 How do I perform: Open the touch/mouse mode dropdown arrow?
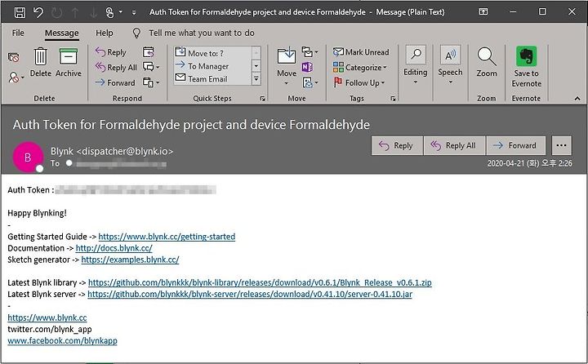tap(120, 12)
